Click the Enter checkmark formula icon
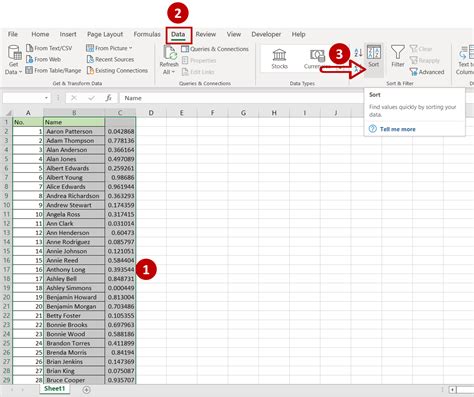 91,98
